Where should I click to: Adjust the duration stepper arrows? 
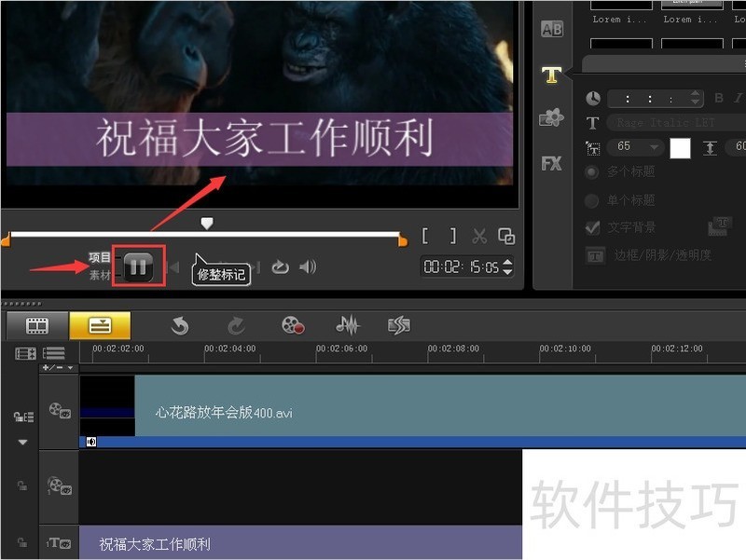pyautogui.click(x=695, y=98)
